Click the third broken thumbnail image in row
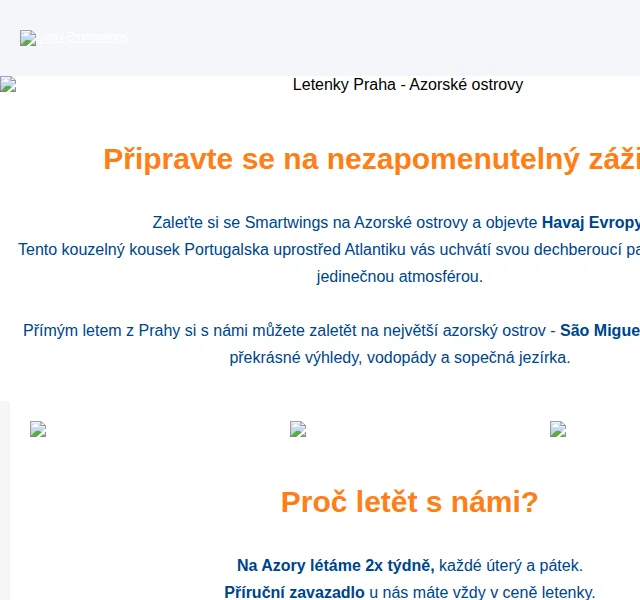The width and height of the screenshot is (640, 600). (558, 429)
